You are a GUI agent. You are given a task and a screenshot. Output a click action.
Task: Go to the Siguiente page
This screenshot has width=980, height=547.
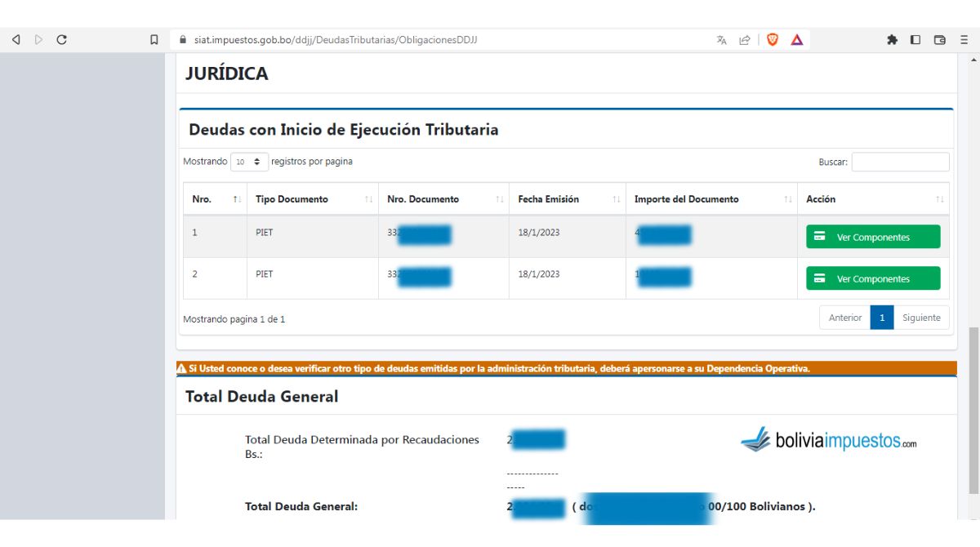[x=921, y=318]
